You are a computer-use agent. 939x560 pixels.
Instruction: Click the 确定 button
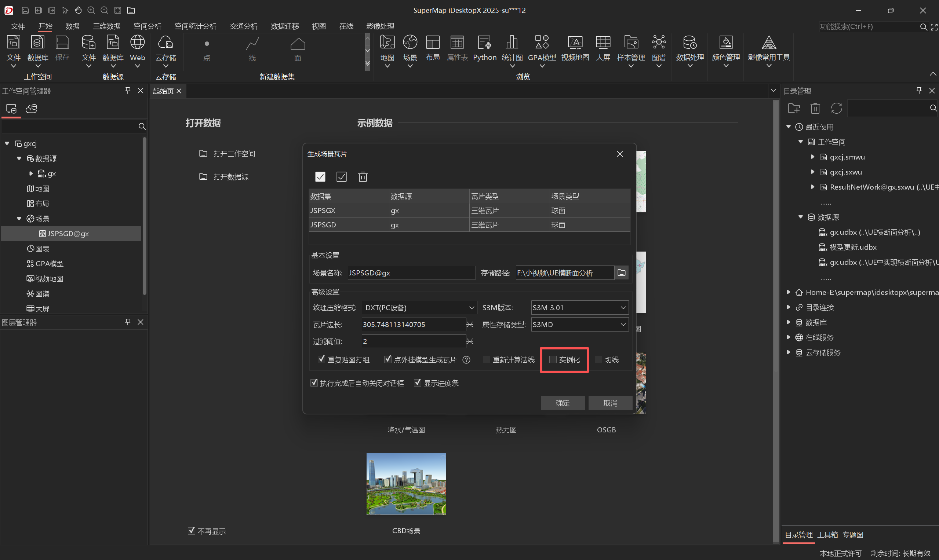tap(562, 403)
